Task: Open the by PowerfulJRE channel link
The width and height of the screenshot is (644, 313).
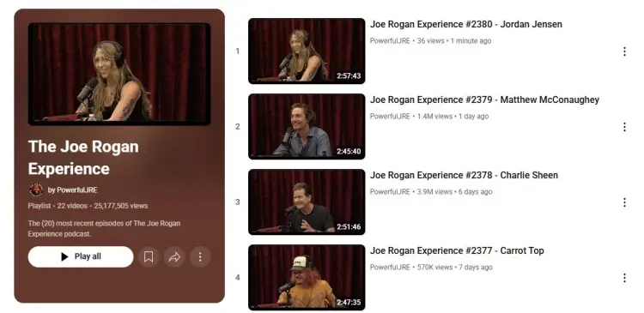Action: pos(72,190)
